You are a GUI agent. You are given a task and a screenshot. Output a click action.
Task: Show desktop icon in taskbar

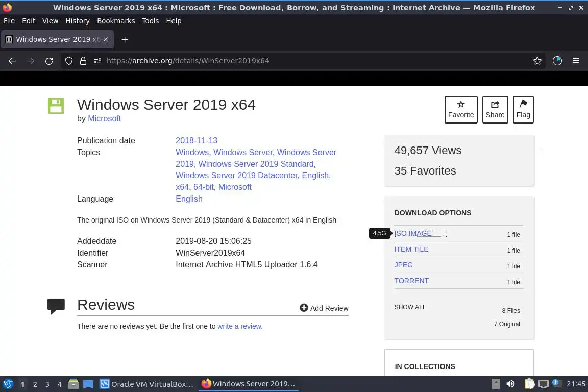click(88, 384)
